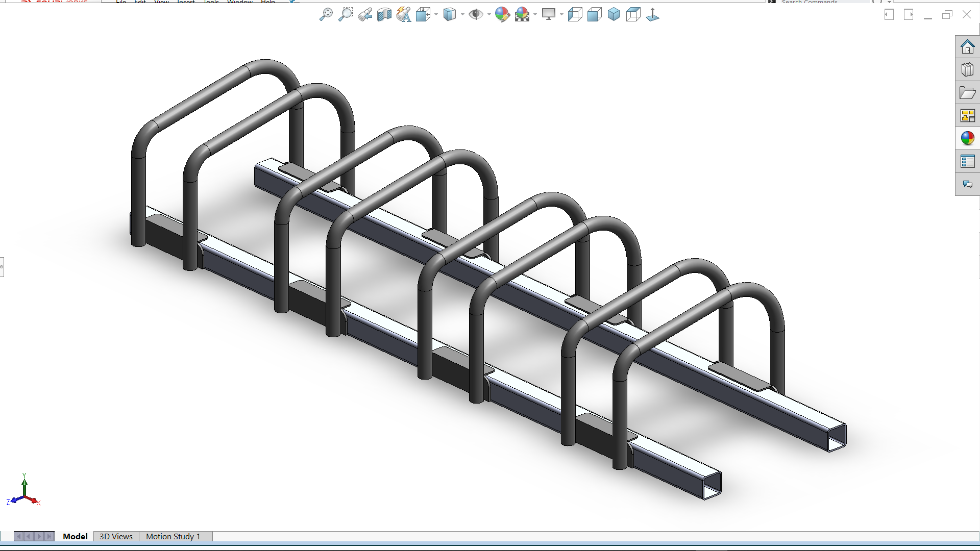This screenshot has height=551, width=980.
Task: Select the Model tab
Action: point(75,536)
